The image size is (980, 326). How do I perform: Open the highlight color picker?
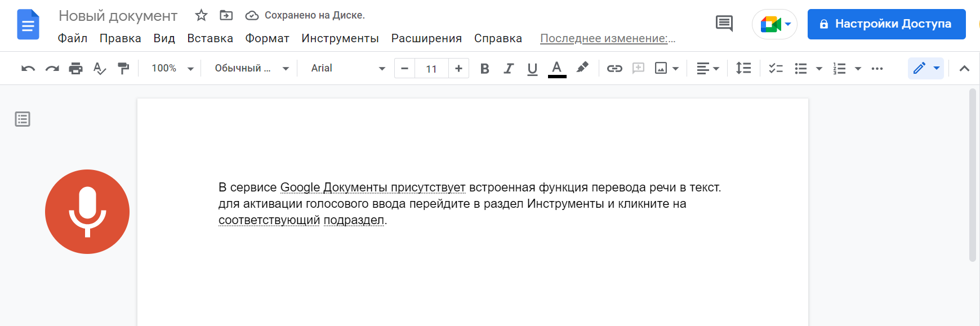pos(582,68)
